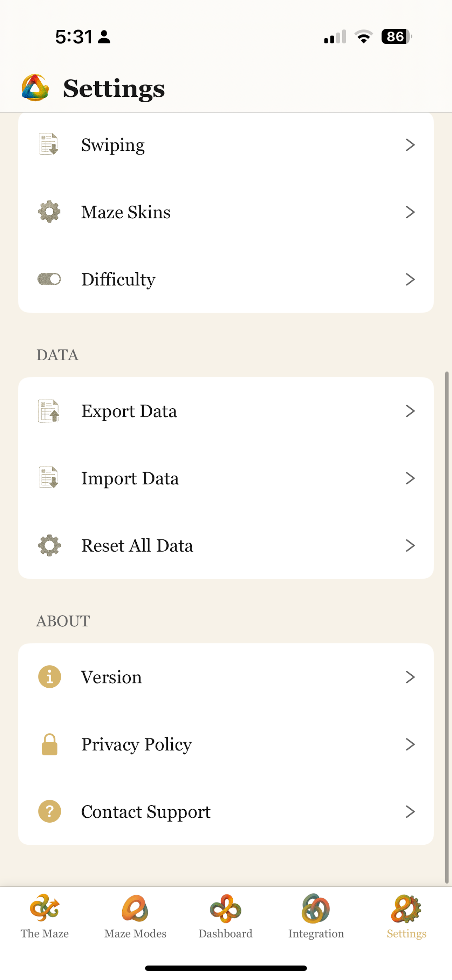Click the Maze Skins gear icon
Screen dimensions: 452x980
(x=49, y=212)
